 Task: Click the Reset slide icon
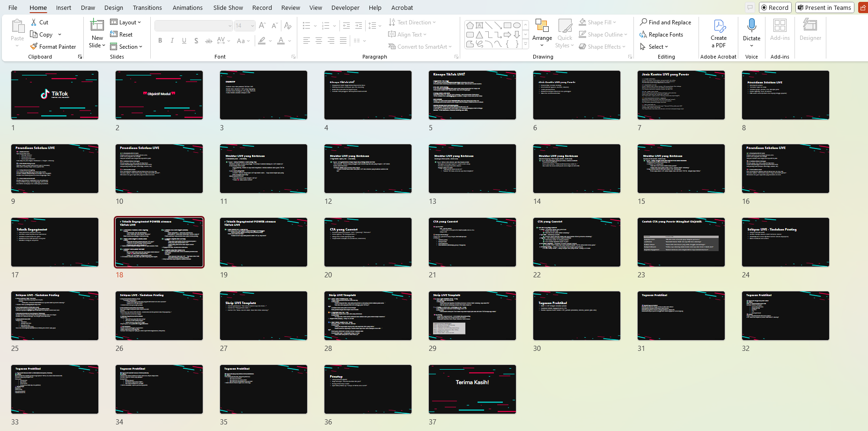114,34
